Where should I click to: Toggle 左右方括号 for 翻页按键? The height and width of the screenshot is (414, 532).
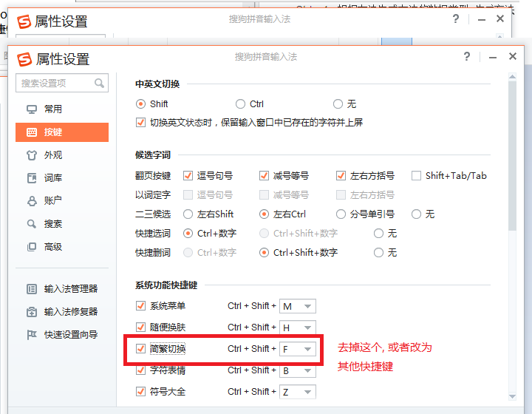(x=341, y=176)
